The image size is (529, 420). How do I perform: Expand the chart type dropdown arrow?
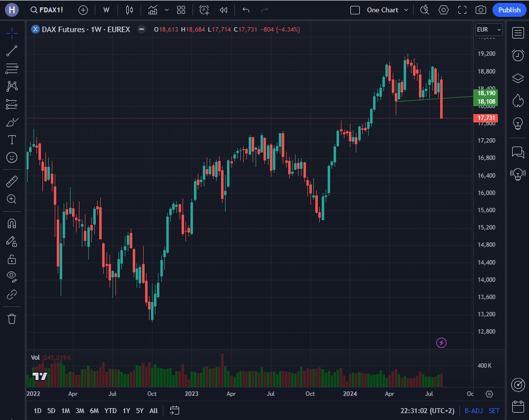(166, 9)
